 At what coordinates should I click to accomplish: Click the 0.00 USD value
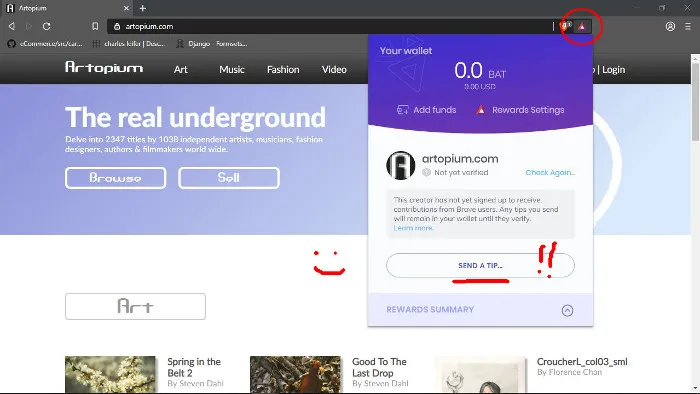tap(479, 87)
